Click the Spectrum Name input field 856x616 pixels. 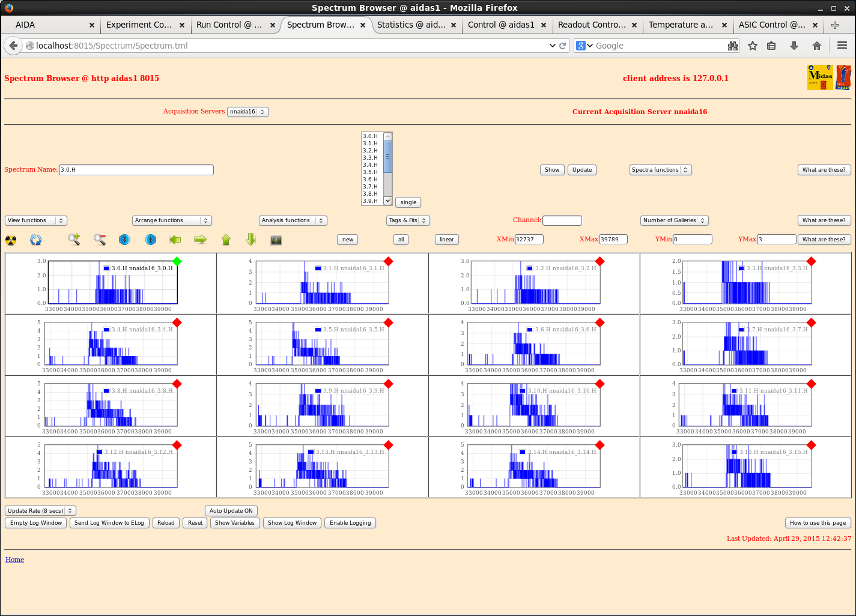pos(136,170)
